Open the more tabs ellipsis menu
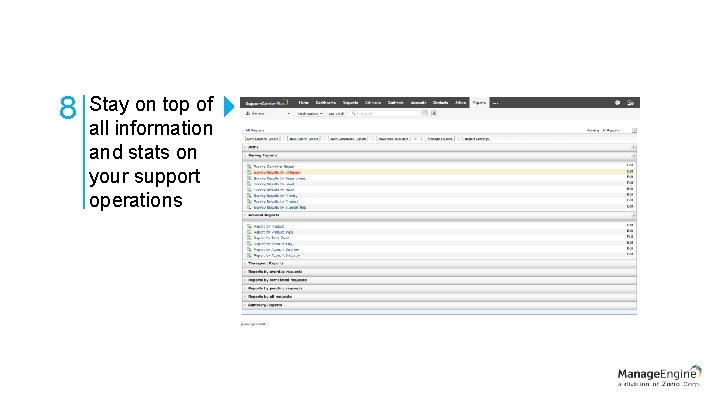The width and height of the screenshot is (720, 405). coord(495,103)
